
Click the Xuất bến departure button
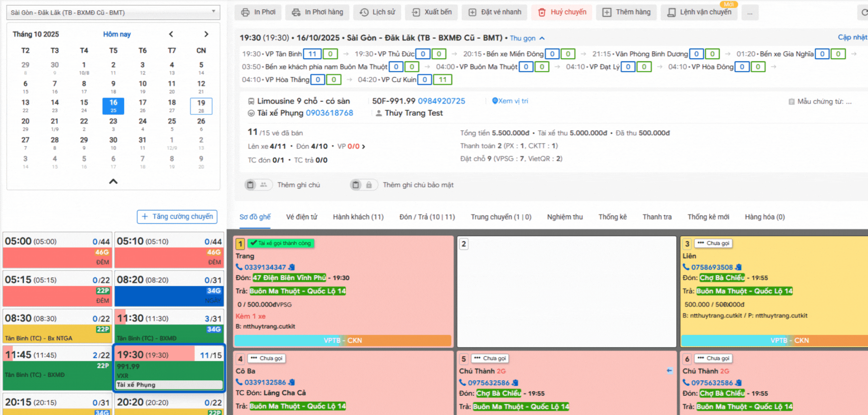click(x=432, y=12)
